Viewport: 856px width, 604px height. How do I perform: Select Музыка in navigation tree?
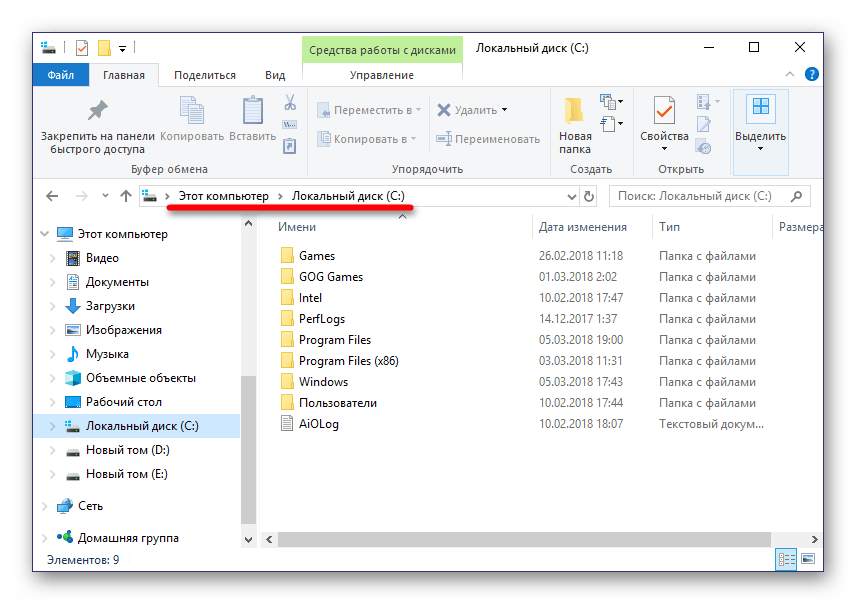coord(107,354)
